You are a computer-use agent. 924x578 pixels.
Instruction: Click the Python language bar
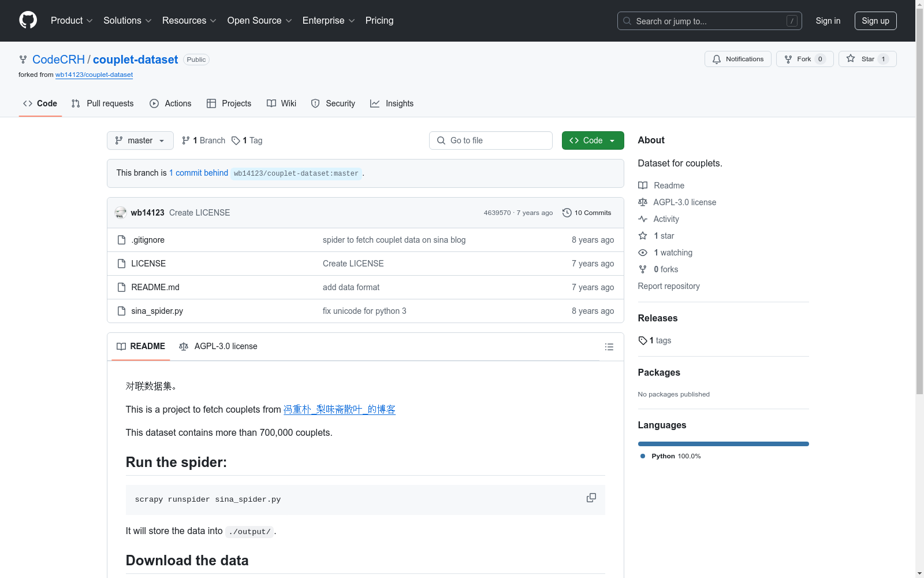point(724,444)
